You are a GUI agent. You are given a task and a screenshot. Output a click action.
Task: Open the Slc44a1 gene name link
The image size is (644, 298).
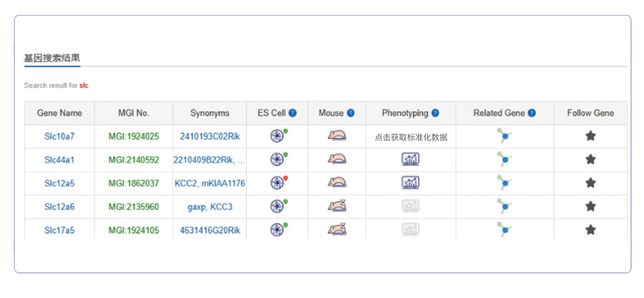click(x=59, y=160)
